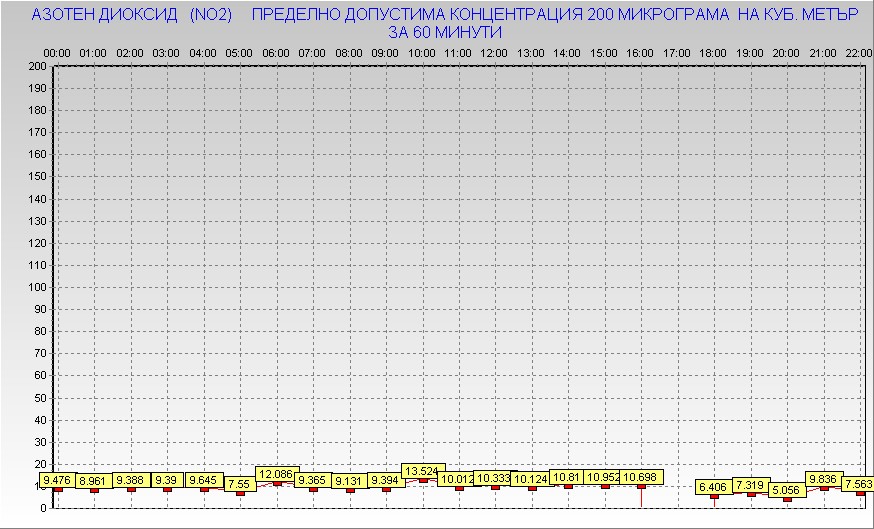Click the 12:00 hour marker
Image resolution: width=874 pixels, height=529 pixels.
(x=493, y=52)
